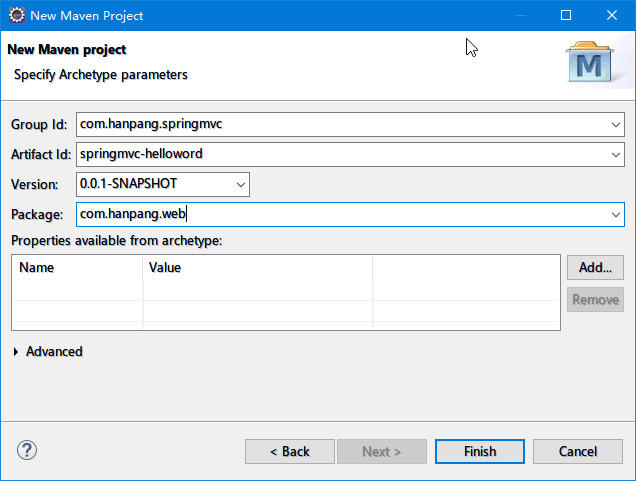Go back with the Back button
Image resolution: width=636 pixels, height=481 pixels.
tap(290, 451)
